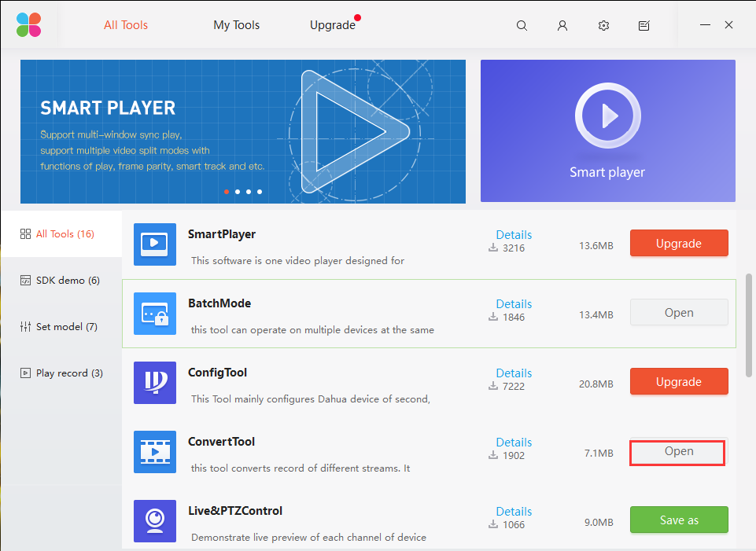Viewport: 756px width, 551px height.
Task: Close the toolbox window
Action: [729, 24]
